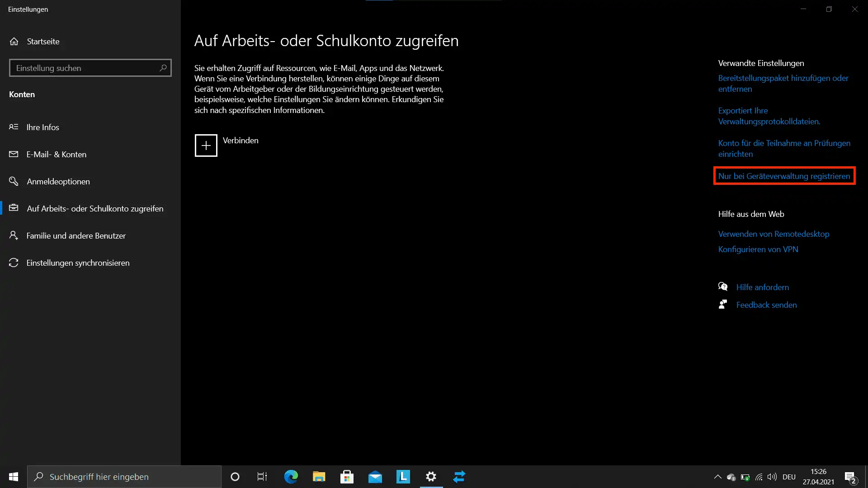Open Cortana circle icon in taskbar
The image size is (868, 488).
pos(235,477)
